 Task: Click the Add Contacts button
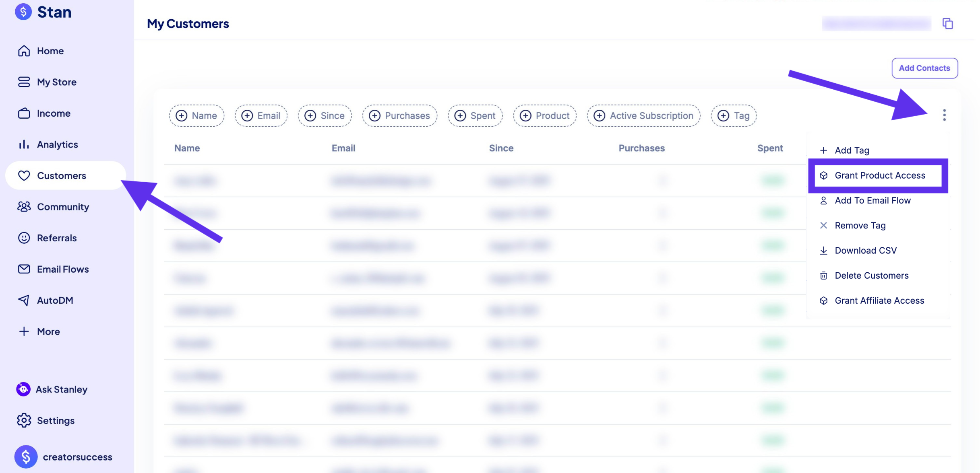point(924,68)
